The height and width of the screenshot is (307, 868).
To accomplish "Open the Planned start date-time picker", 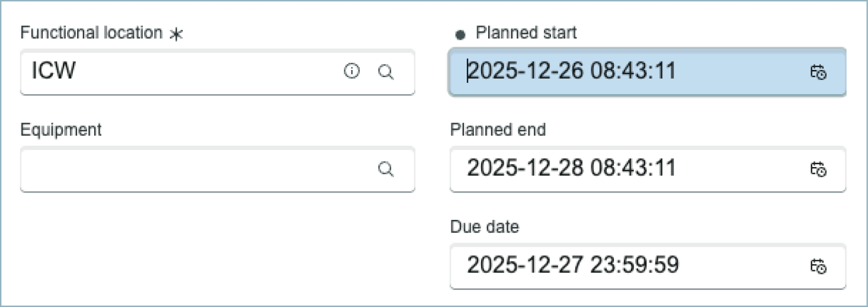I will pos(818,72).
